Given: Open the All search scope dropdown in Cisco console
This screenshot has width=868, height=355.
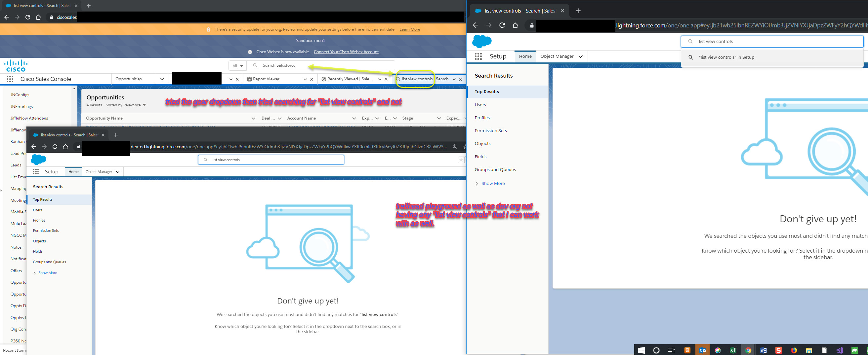Looking at the screenshot, I should click(237, 66).
